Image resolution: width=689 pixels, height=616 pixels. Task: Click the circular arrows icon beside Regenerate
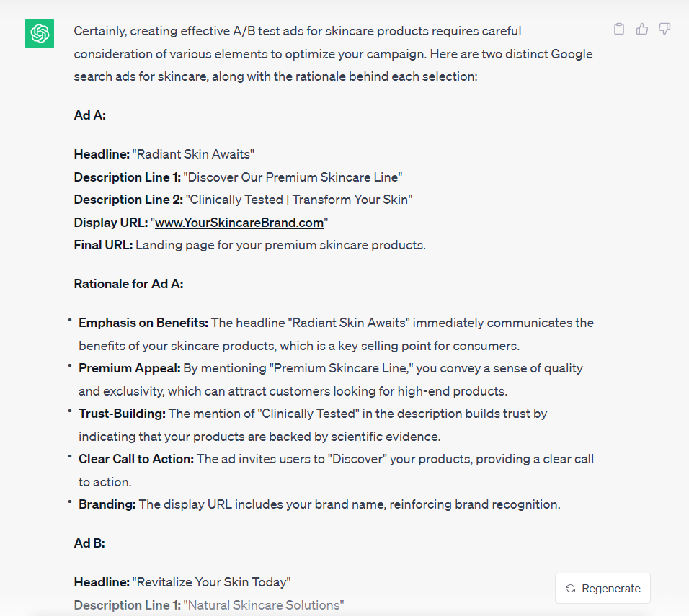pyautogui.click(x=571, y=589)
